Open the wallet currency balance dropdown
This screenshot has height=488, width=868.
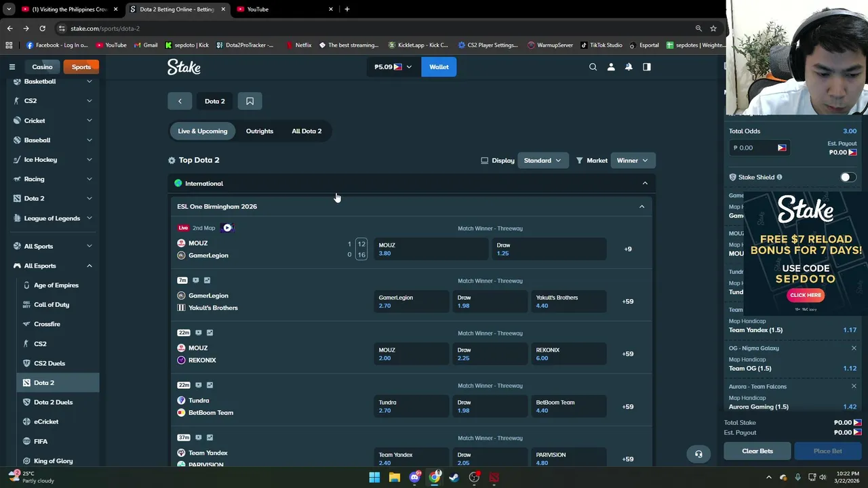[x=393, y=66]
